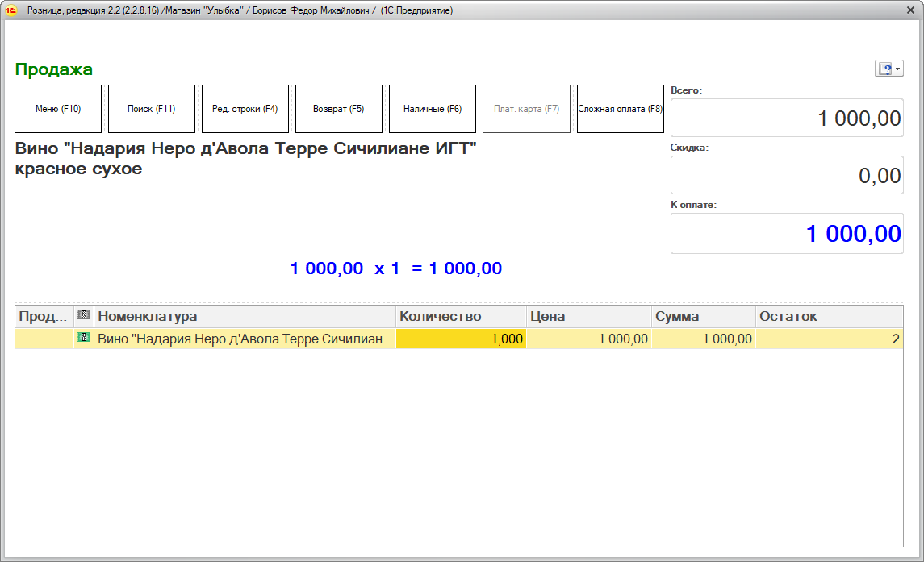Select the quantity cell 1,000

pyautogui.click(x=461, y=339)
